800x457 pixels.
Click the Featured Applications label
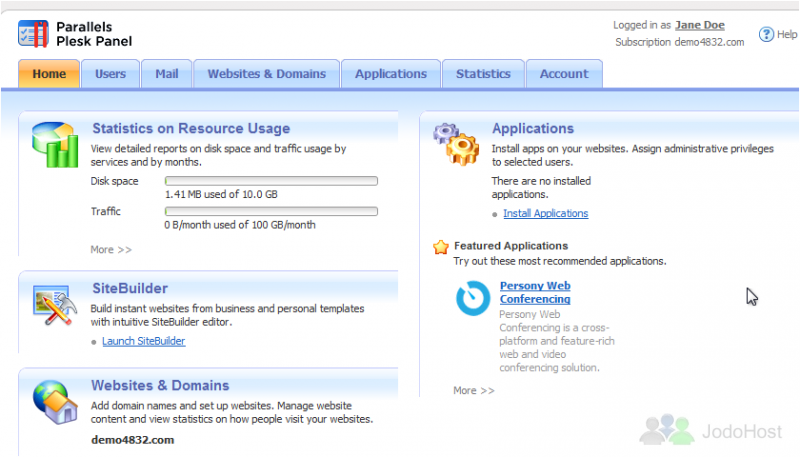click(511, 246)
